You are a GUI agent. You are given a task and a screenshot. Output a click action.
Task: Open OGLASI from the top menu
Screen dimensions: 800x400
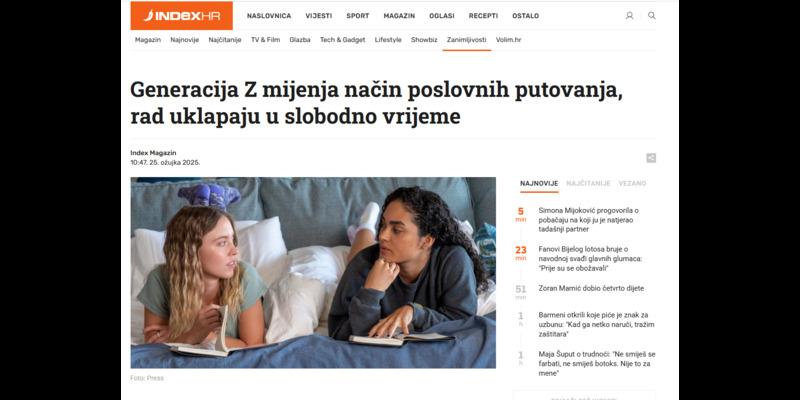pos(442,16)
